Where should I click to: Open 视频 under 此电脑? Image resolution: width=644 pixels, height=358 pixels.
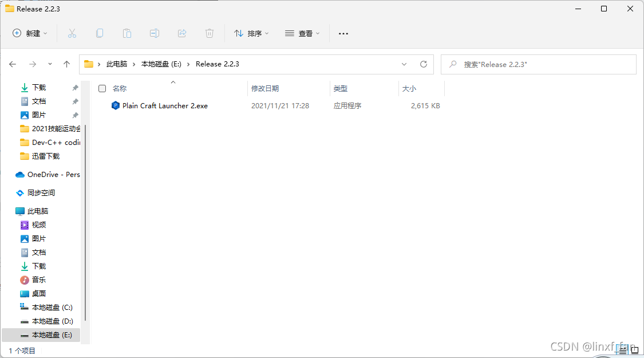click(33, 225)
